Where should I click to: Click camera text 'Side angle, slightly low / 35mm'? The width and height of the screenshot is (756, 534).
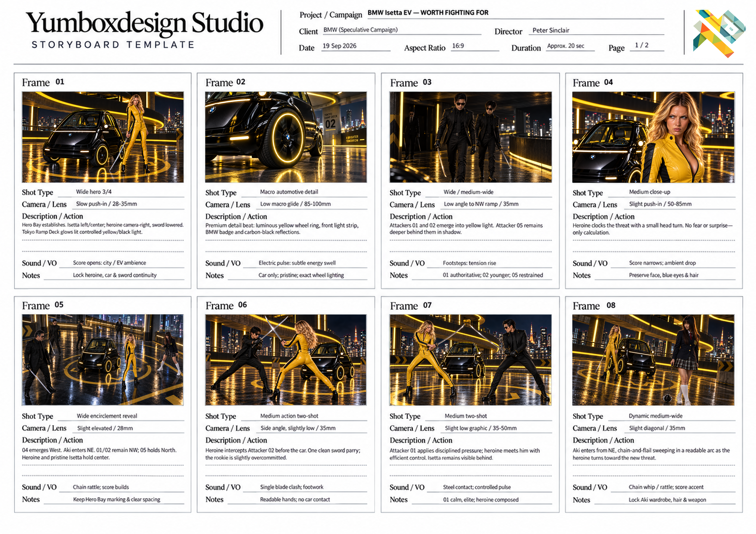coord(298,428)
